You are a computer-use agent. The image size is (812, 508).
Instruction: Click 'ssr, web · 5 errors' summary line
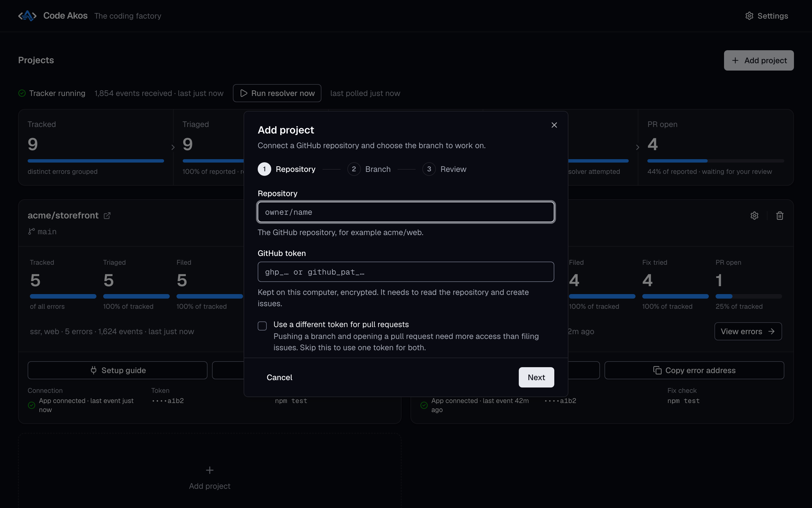(x=112, y=331)
